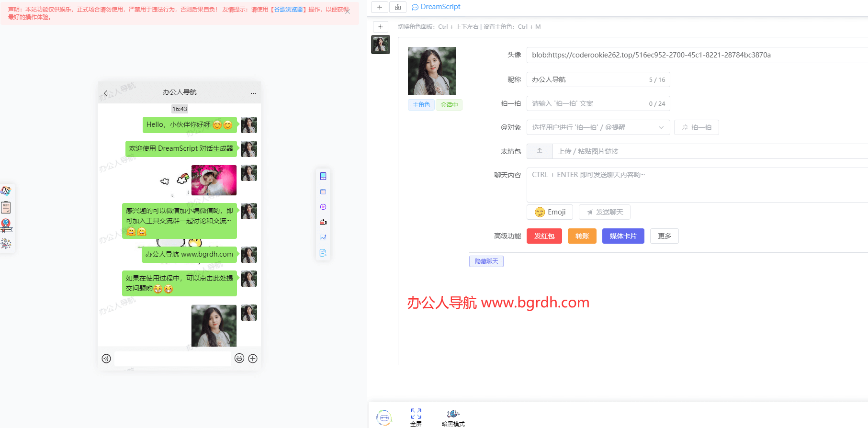Click the 'Hello，小伙伴你好呀' chat bubble
The image size is (868, 428).
(x=190, y=125)
